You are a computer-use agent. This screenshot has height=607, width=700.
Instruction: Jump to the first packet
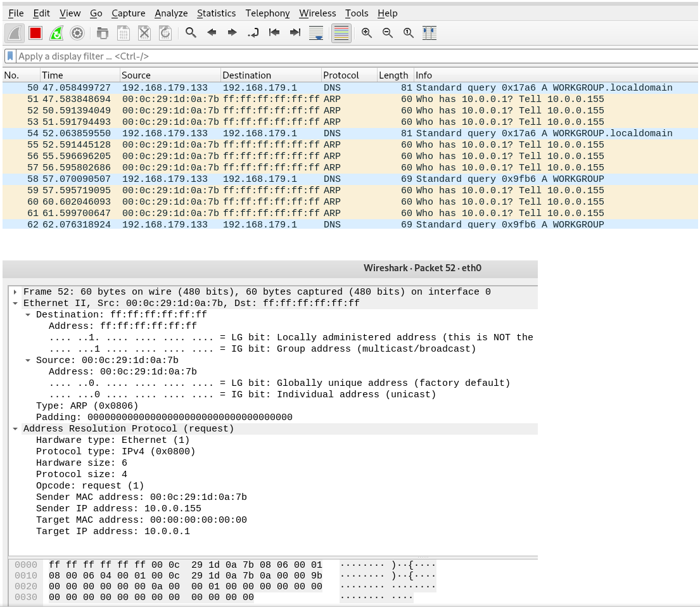(x=274, y=33)
